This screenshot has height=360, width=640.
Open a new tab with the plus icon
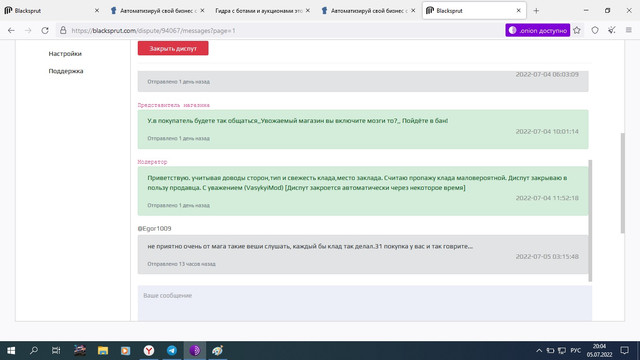[x=536, y=11]
